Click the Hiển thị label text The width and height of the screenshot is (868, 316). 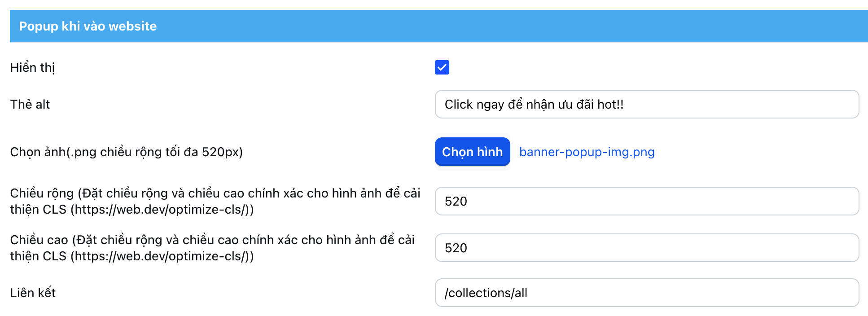[x=32, y=68]
